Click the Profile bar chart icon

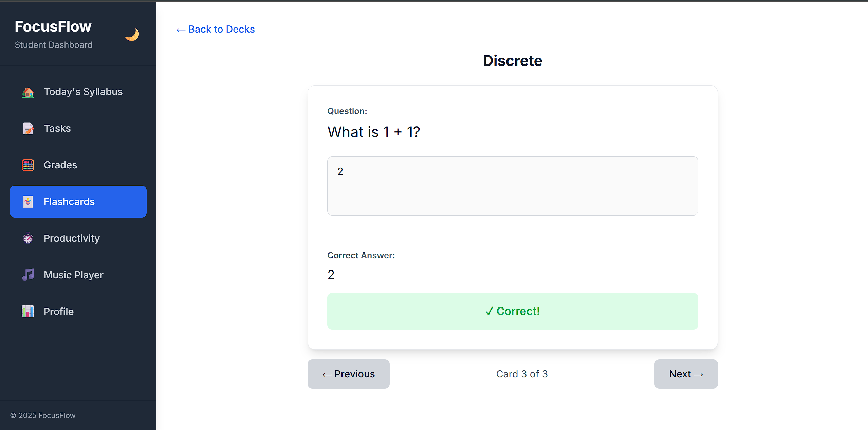28,312
